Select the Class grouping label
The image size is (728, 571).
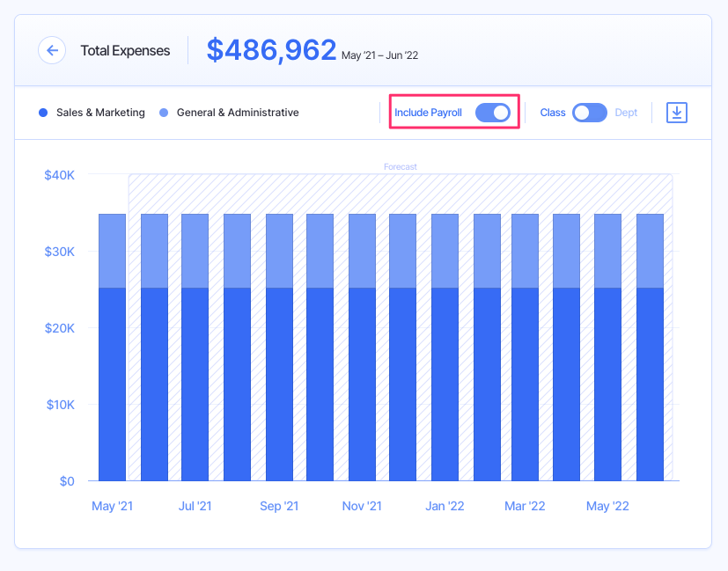552,113
